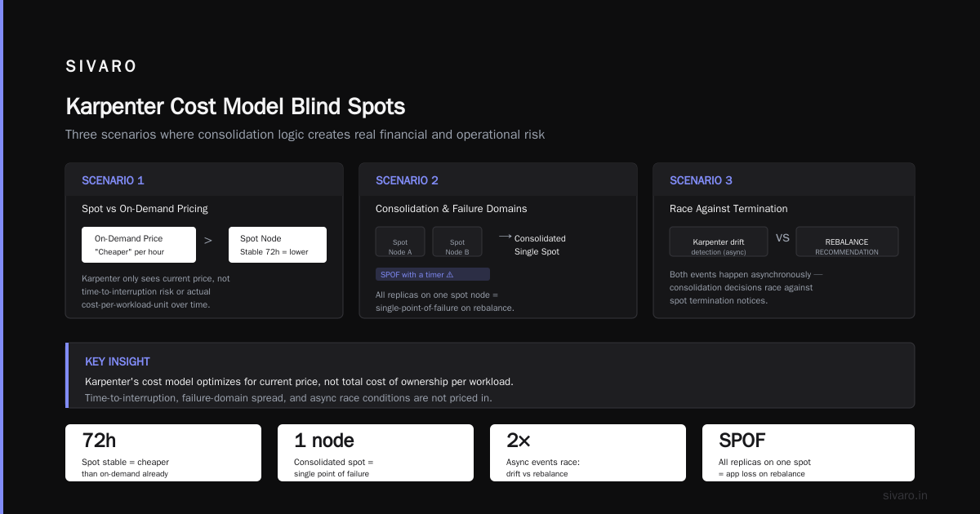Click the 'Consolidated Single Spot' label
This screenshot has width=980, height=514.
coord(540,245)
